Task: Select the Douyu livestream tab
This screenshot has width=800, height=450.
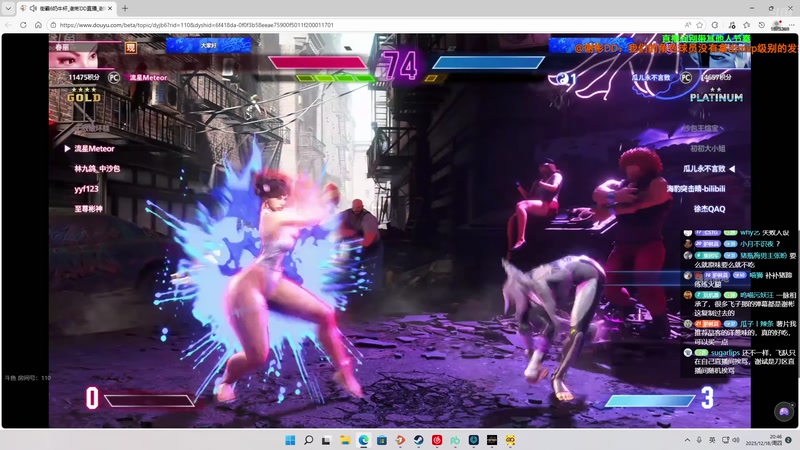Action: [66, 8]
